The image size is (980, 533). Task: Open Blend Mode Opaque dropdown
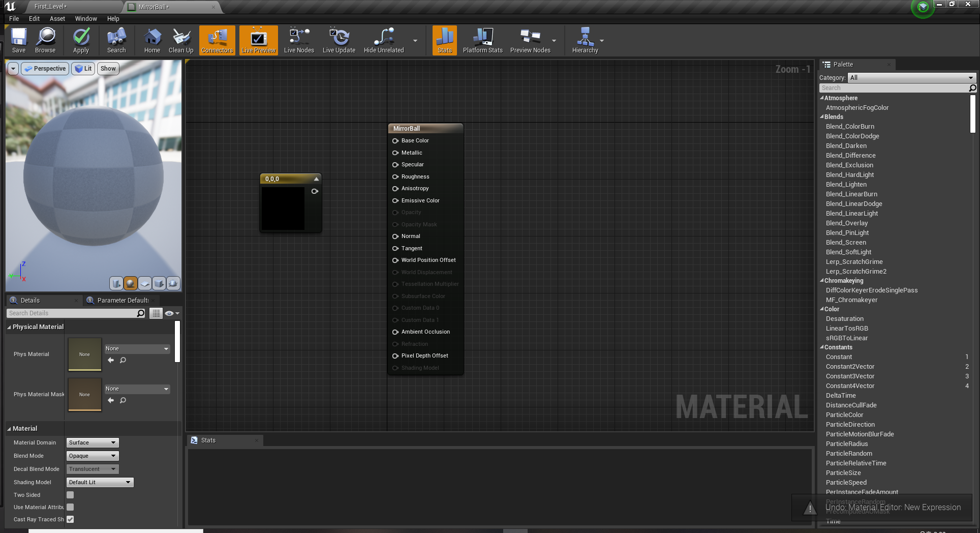93,456
